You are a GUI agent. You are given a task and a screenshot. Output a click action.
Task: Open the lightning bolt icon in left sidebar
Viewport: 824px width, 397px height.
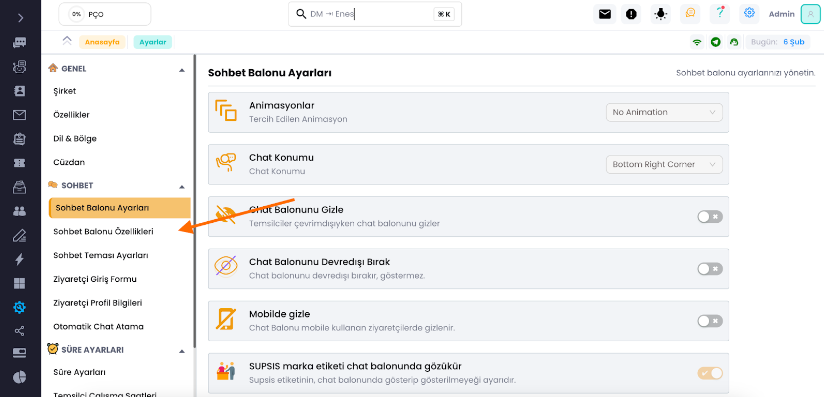coord(19,259)
